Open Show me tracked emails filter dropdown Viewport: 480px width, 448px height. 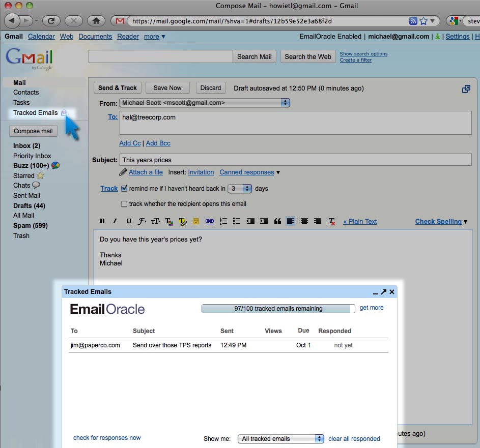point(280,439)
